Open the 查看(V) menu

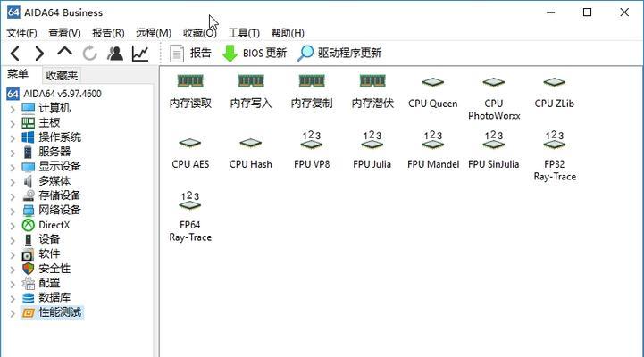64,33
